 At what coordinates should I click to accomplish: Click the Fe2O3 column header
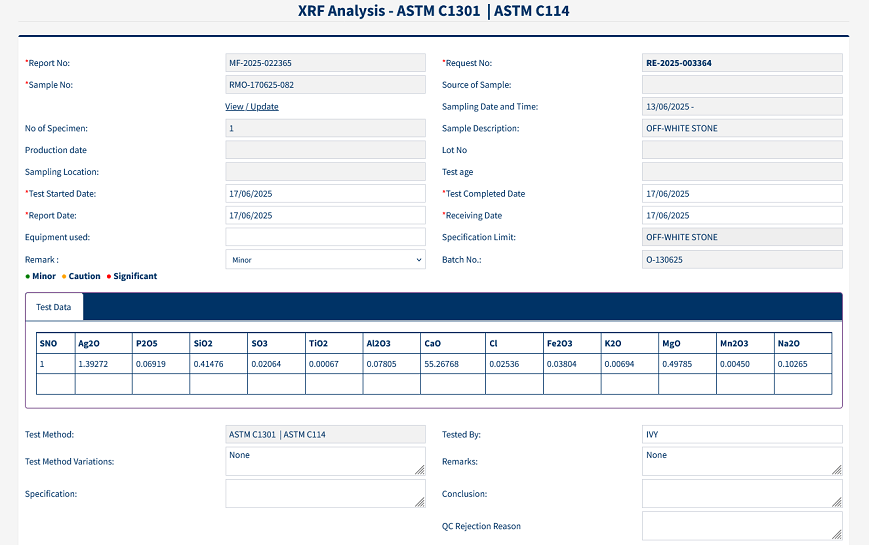[572, 343]
